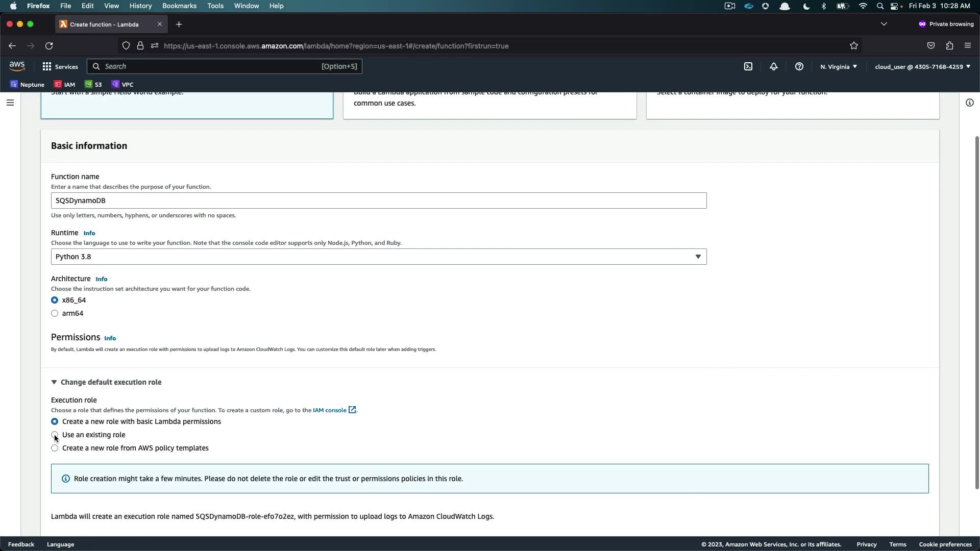Screen dimensions: 980x551
Task: Choose Create a new role from AWS policy templates
Action: point(55,448)
